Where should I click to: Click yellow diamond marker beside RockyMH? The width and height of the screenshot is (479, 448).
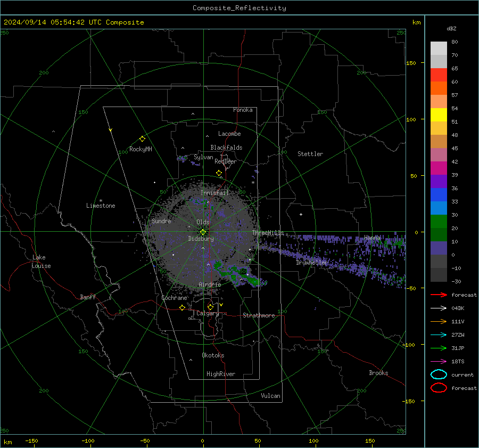[x=142, y=139]
